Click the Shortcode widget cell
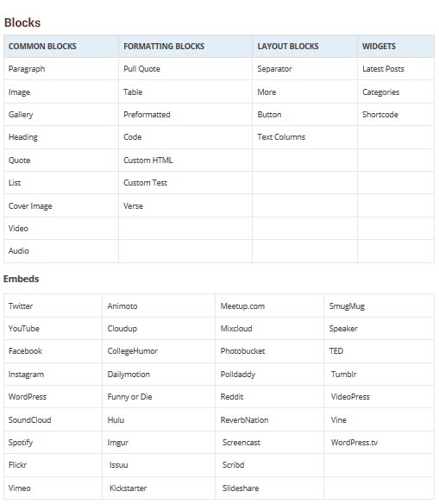 tap(396, 115)
